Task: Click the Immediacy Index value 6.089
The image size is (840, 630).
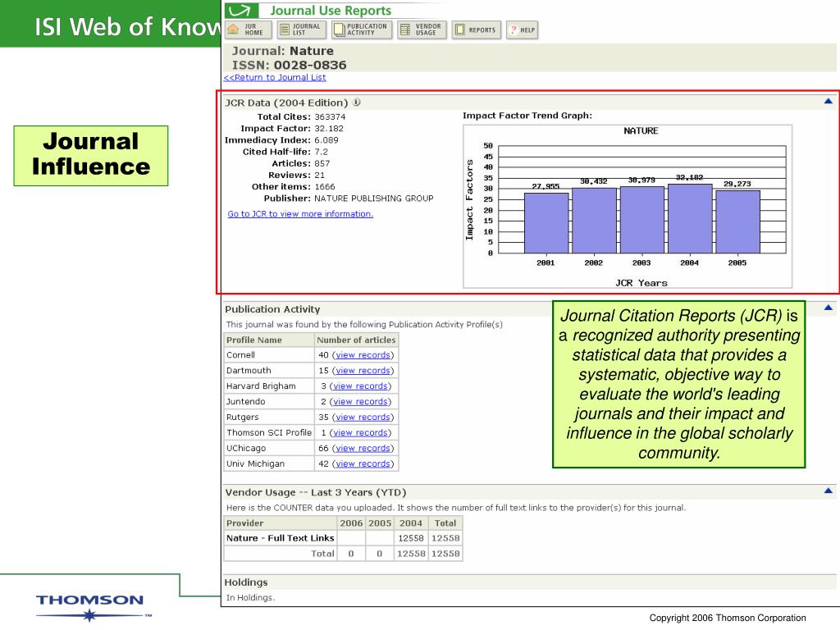Action: click(326, 139)
